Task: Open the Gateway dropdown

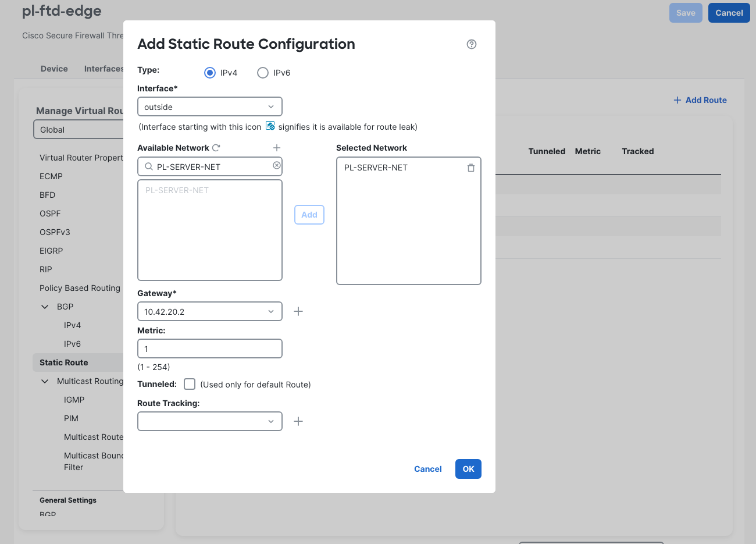Action: 210,311
